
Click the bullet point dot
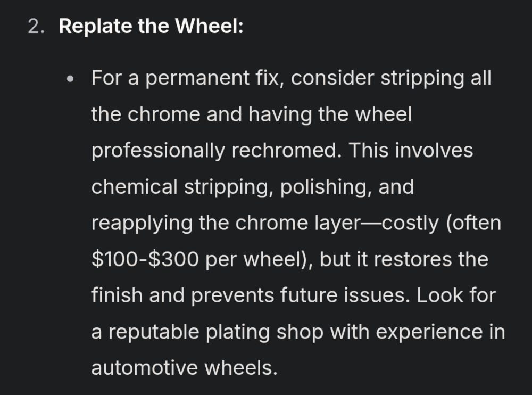(x=70, y=79)
